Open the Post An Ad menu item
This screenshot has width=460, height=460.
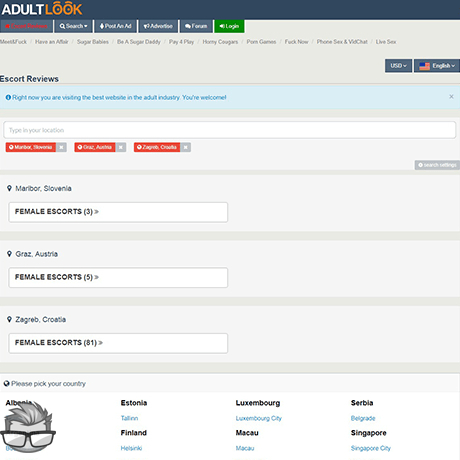tap(115, 26)
